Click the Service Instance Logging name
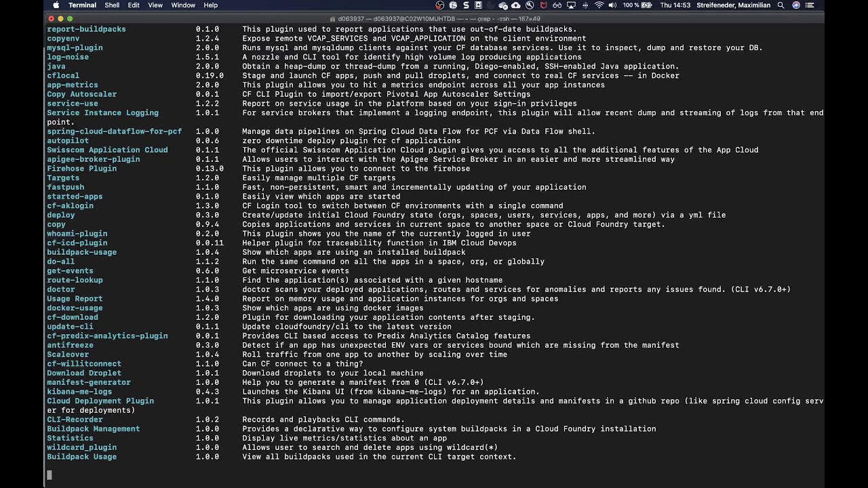 click(102, 113)
